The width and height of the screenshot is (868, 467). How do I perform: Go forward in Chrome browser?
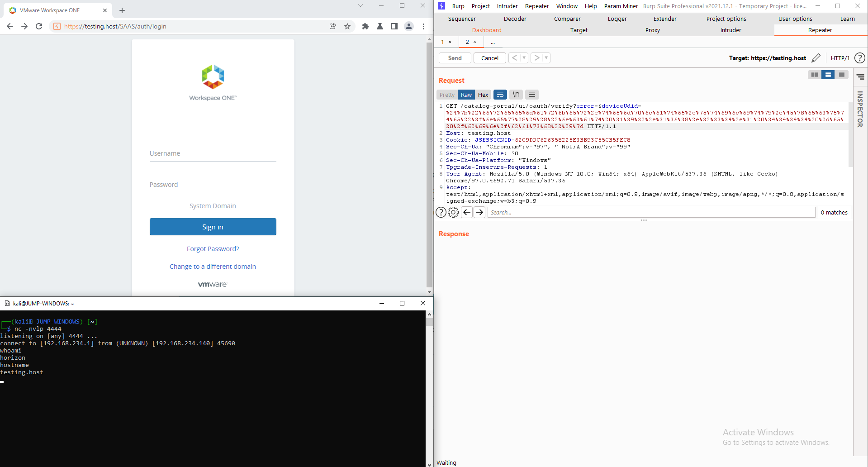[x=24, y=26]
